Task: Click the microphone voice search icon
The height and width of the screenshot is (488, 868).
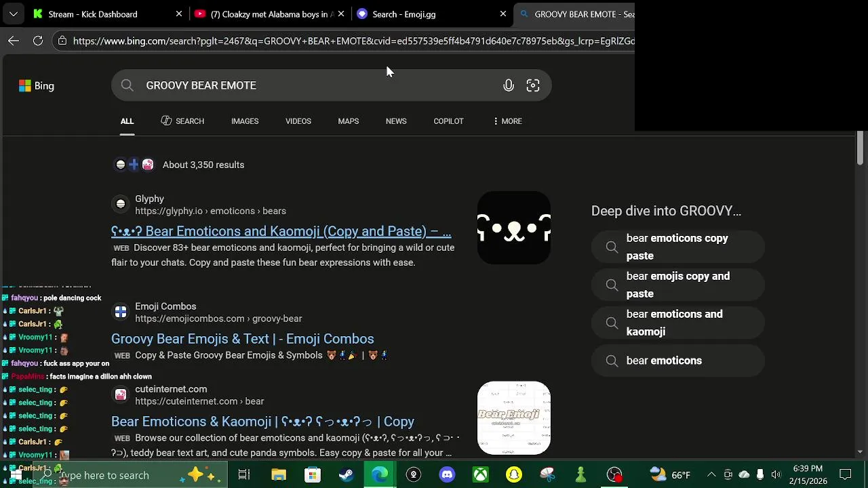Action: click(x=509, y=85)
